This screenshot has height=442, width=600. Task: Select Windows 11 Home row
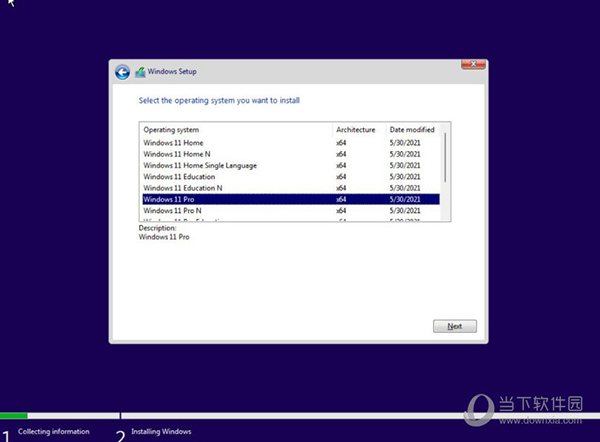click(x=291, y=143)
